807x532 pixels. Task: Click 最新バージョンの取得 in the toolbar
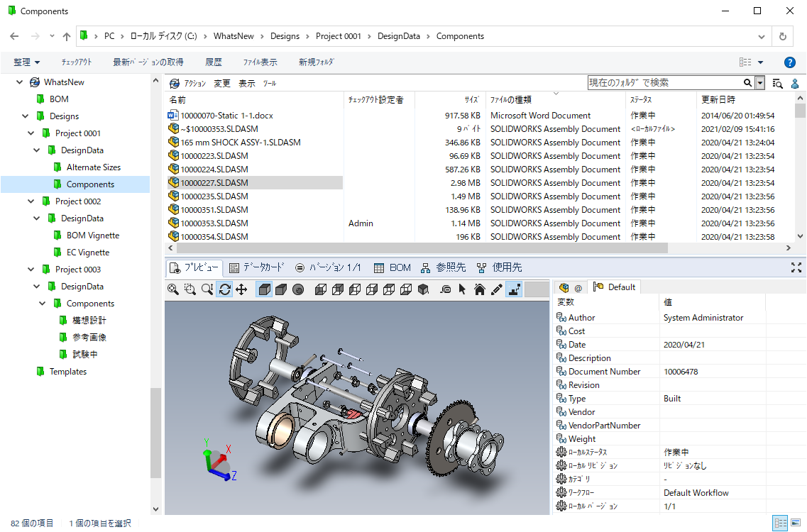click(148, 62)
